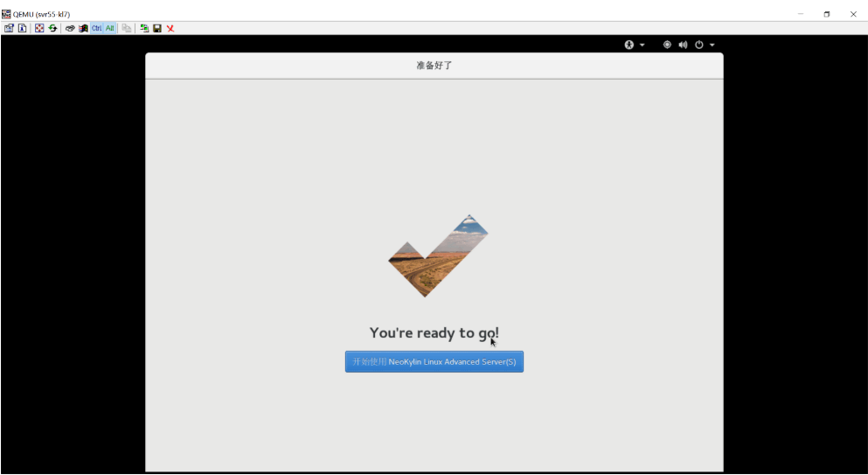Click the checkmark landscape image
Image resolution: width=868 pixels, height=475 pixels.
[x=438, y=256]
